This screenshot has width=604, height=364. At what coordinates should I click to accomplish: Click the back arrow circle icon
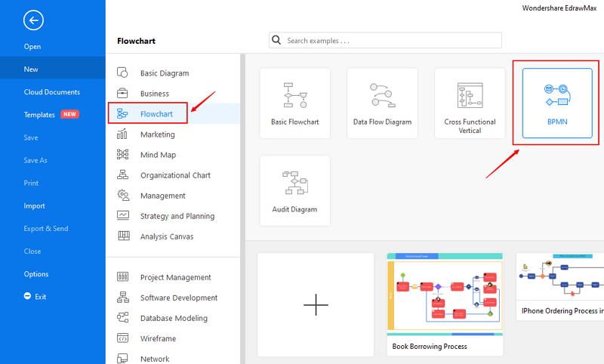point(33,20)
